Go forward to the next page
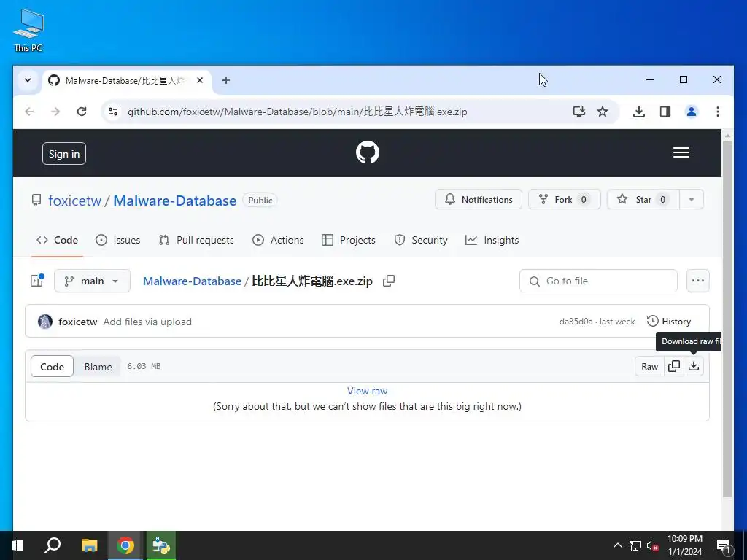The image size is (747, 560). click(x=55, y=112)
